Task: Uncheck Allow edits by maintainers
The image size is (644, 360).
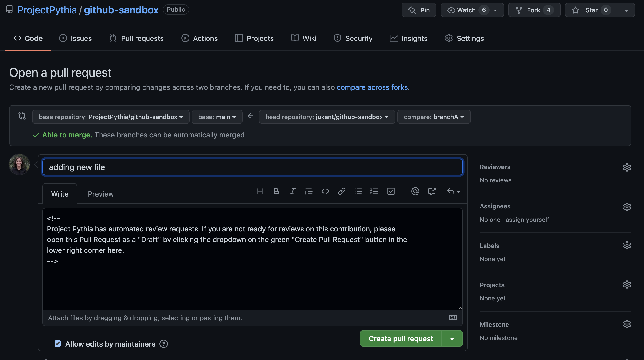Action: click(58, 344)
